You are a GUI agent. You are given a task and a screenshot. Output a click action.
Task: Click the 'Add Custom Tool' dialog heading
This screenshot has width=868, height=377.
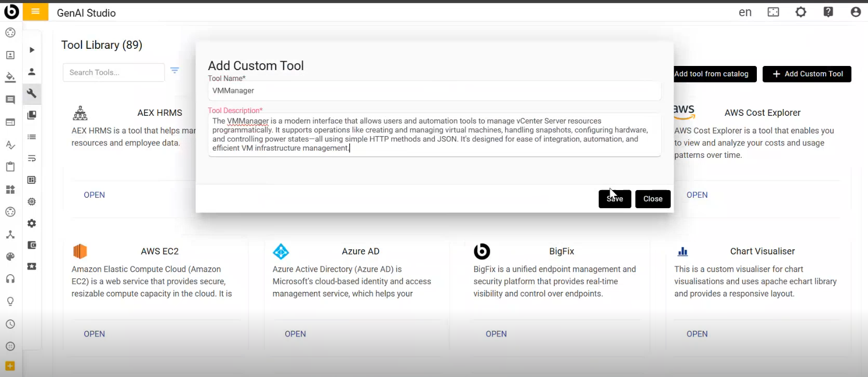click(x=256, y=66)
